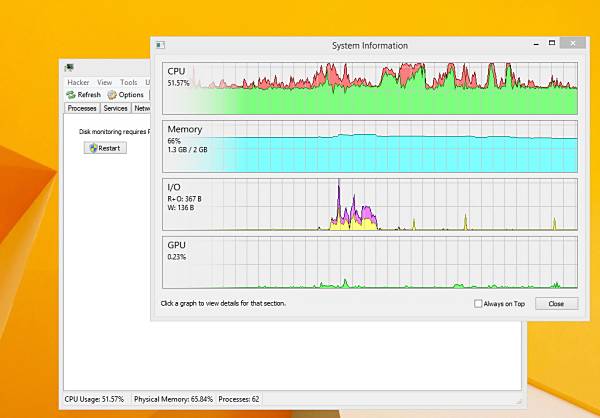Open the Tools menu

tap(129, 82)
